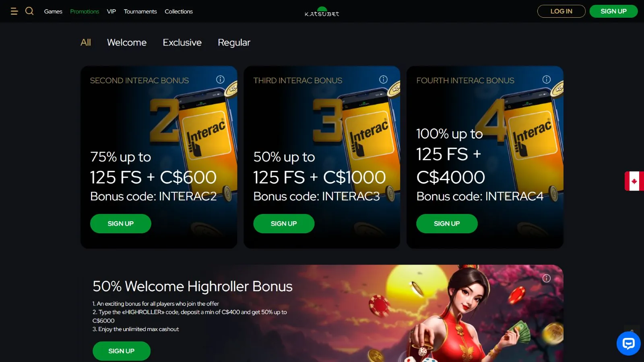Go to the KatsuBet logo homepage
This screenshot has width=644, height=362.
(322, 12)
